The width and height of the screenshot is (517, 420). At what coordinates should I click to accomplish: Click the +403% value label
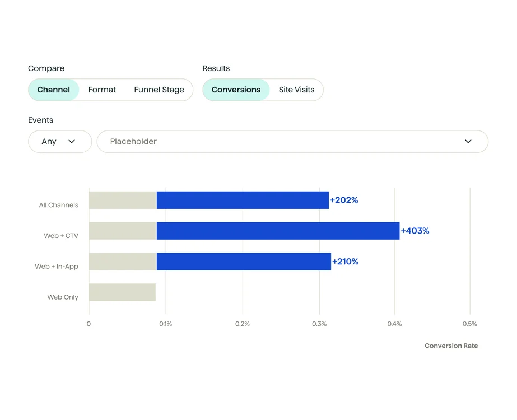[x=414, y=230]
